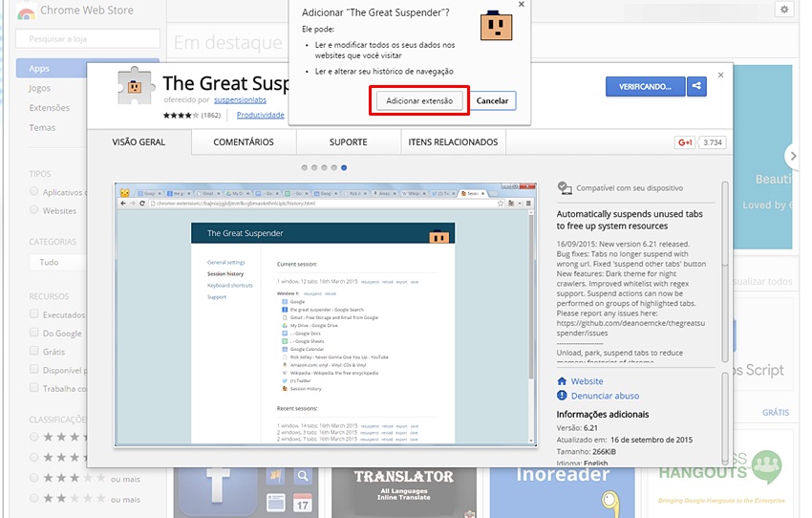Click the star rating of the extension
This screenshot has height=518, width=812.
coord(181,115)
